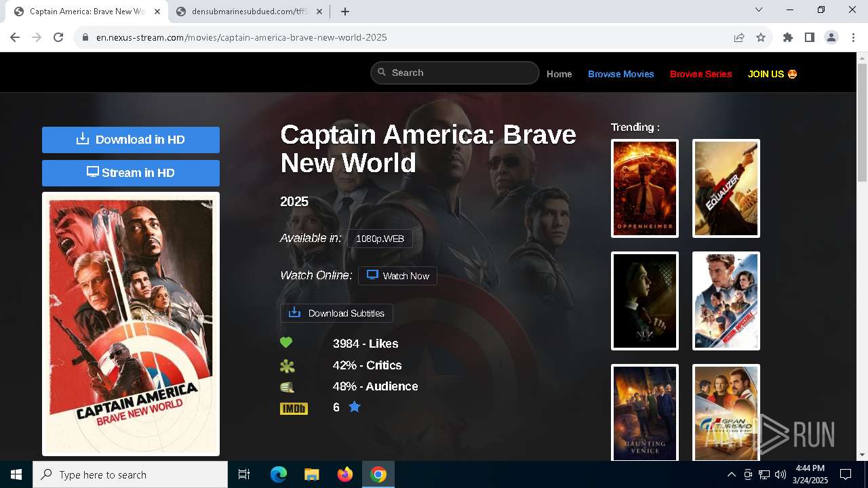Click the 3984 - Likes text

tap(366, 344)
